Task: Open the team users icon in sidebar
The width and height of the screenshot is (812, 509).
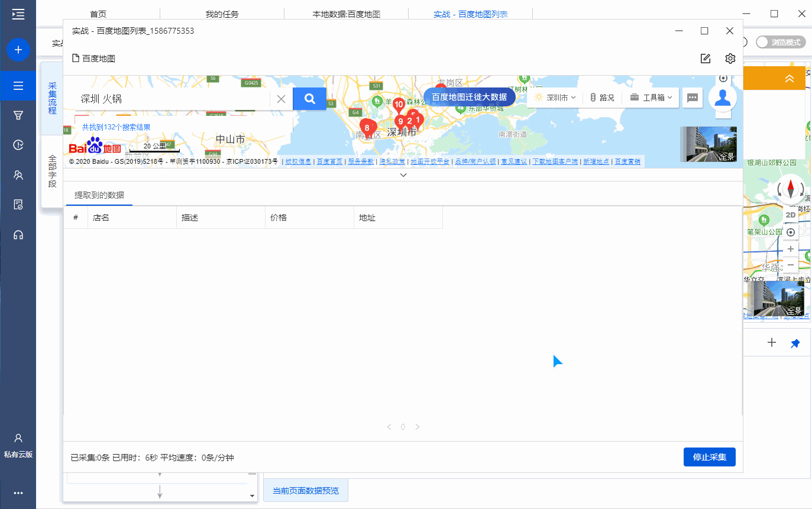Action: point(18,175)
